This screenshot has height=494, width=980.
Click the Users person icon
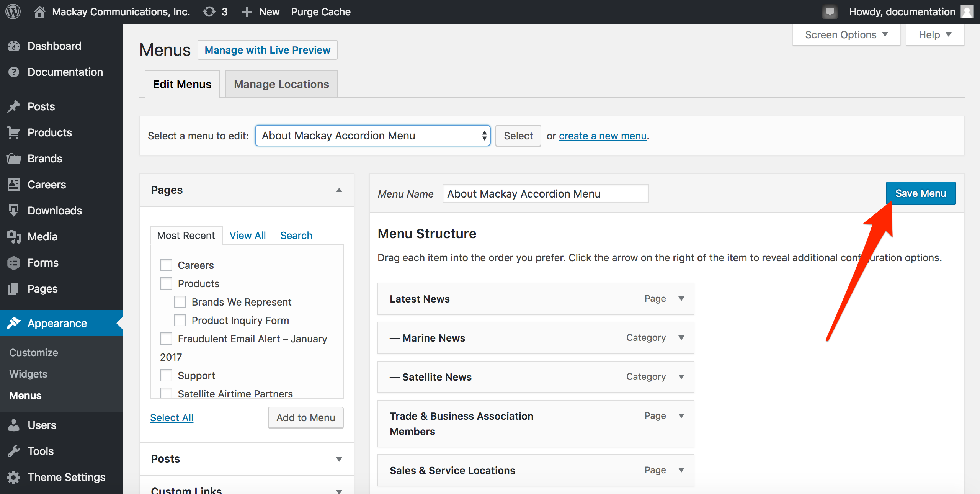pyautogui.click(x=14, y=425)
